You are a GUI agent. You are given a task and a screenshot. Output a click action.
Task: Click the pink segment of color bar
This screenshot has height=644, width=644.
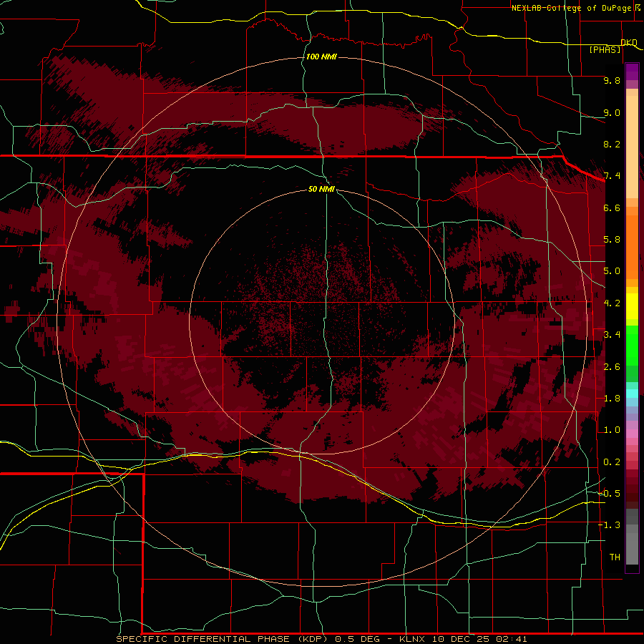point(632,434)
